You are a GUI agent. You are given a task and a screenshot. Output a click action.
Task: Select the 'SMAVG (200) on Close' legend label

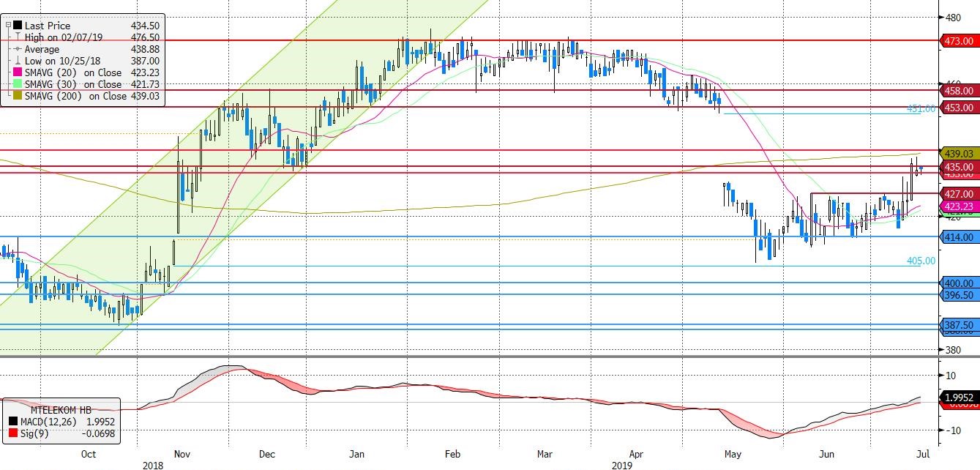coord(76,96)
